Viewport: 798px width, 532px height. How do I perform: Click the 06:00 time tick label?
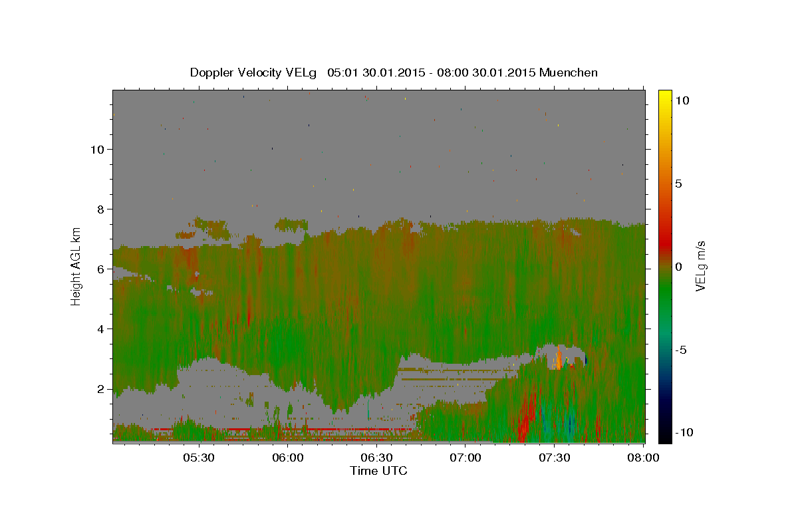point(288,458)
